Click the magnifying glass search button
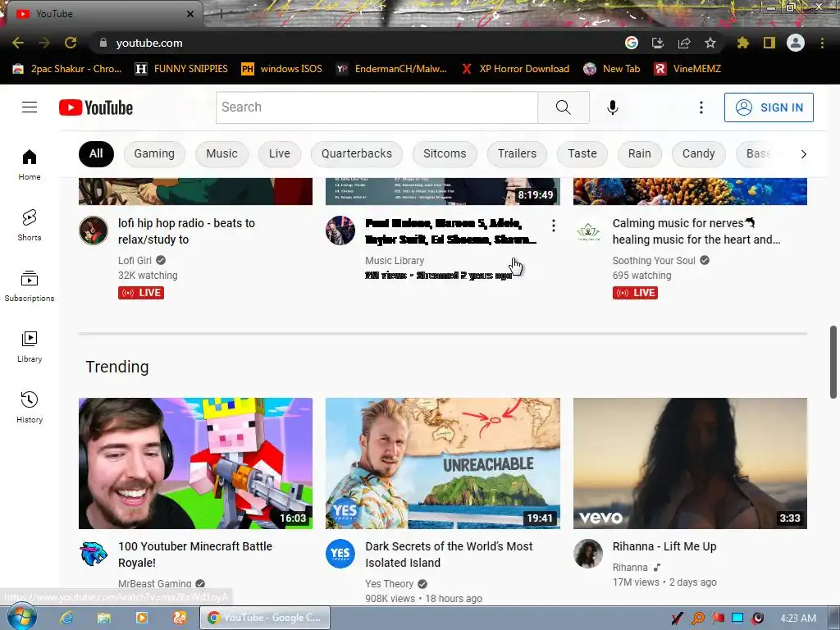The height and width of the screenshot is (630, 840). pos(563,107)
